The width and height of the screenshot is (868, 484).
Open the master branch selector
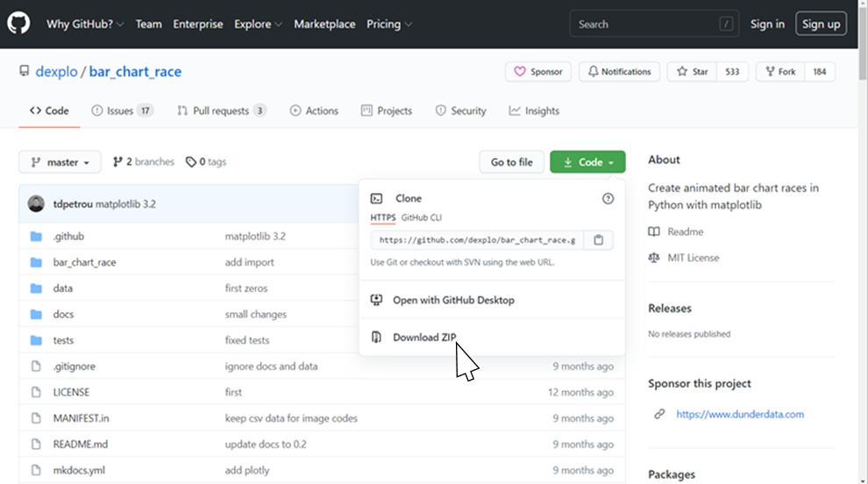(60, 161)
